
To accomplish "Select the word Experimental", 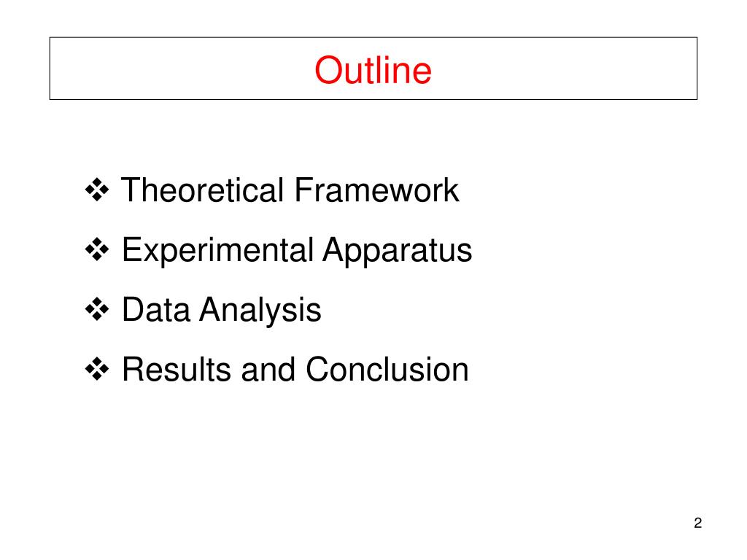I will [x=217, y=251].
